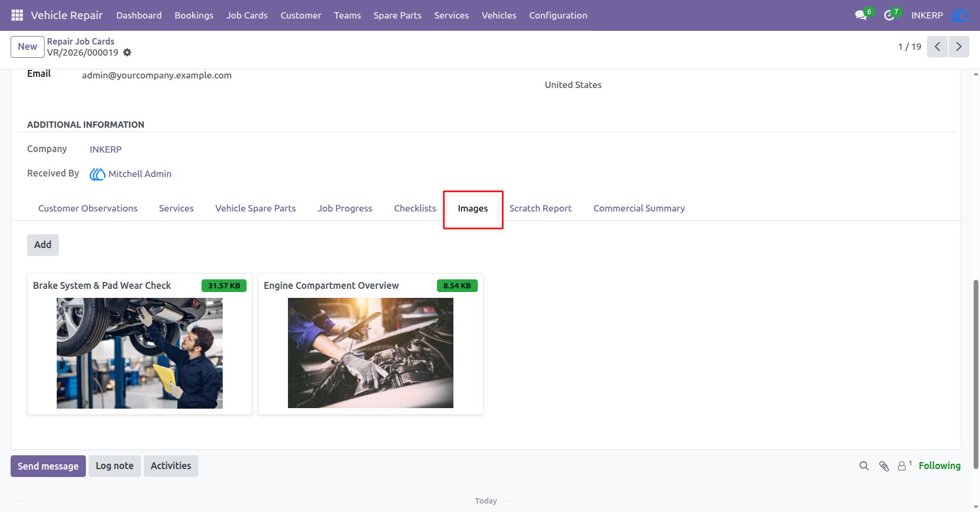Switch to the Checklists tab
Image resolution: width=980 pixels, height=512 pixels.
pos(415,208)
